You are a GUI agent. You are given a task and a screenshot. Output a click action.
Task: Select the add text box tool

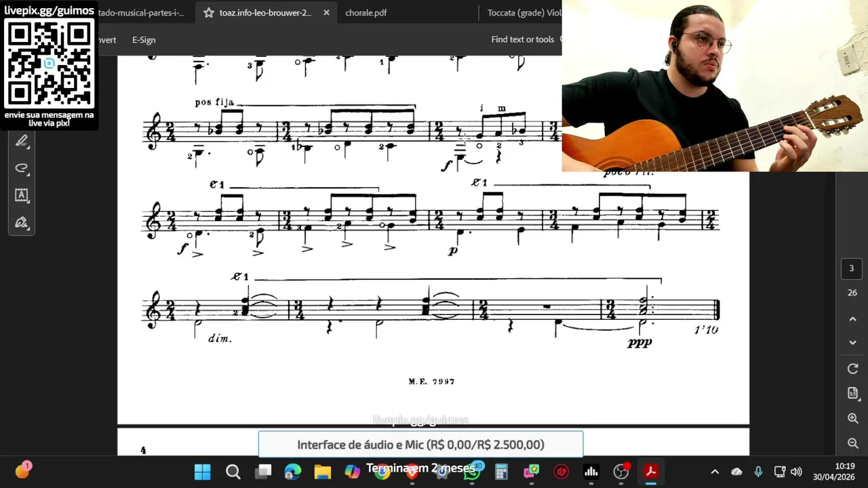pyautogui.click(x=22, y=195)
